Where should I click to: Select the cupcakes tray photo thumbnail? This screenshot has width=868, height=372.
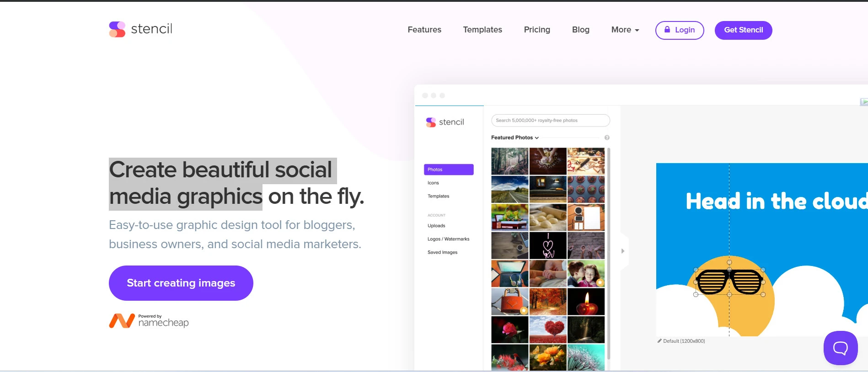[x=586, y=189]
